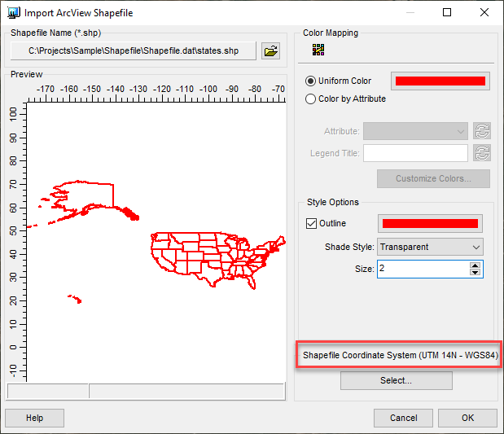
Task: Pick the Uniform Color red swatch
Action: coord(440,81)
